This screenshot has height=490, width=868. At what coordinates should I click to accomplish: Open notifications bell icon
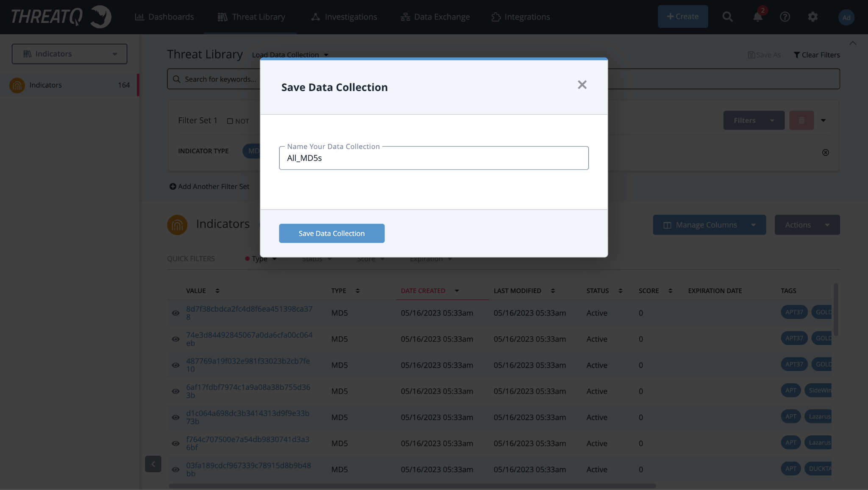[757, 17]
